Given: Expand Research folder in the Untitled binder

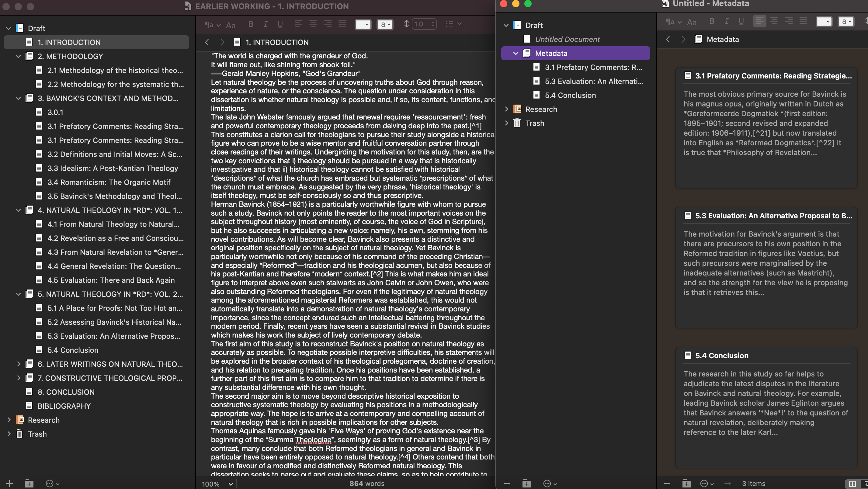Looking at the screenshot, I should (506, 109).
